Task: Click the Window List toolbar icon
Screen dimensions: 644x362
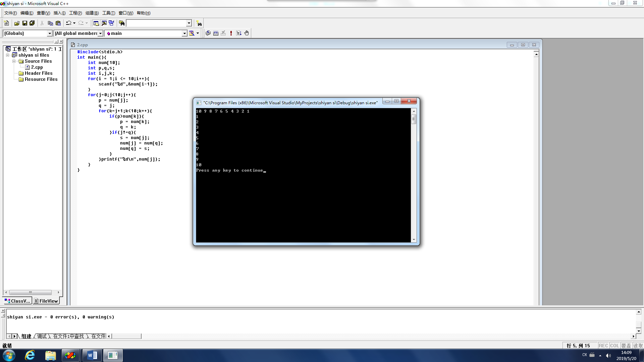Action: [x=111, y=23]
